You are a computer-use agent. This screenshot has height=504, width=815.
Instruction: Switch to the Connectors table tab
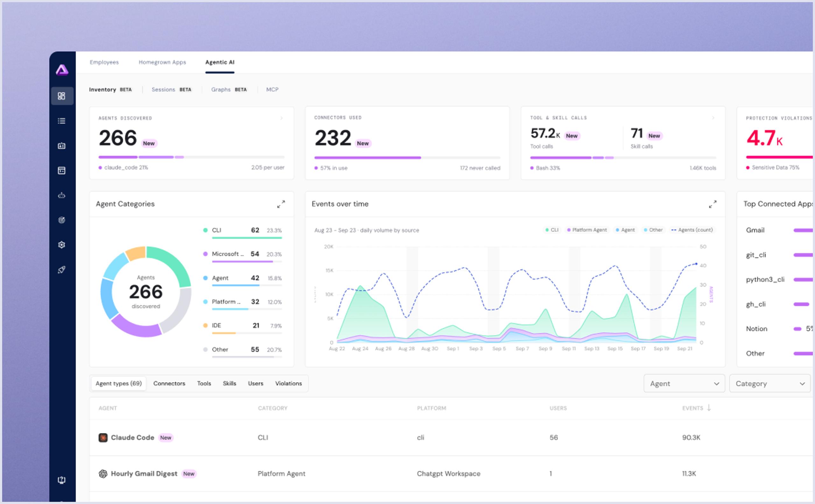point(169,383)
